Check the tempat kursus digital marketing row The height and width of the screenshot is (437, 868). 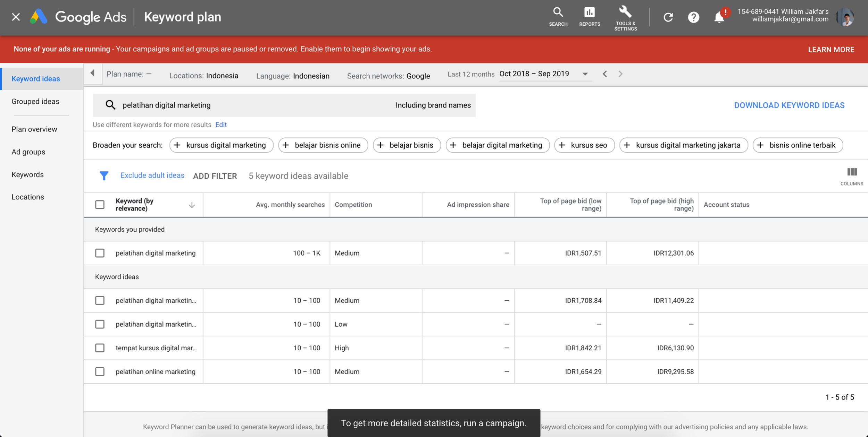(x=100, y=348)
